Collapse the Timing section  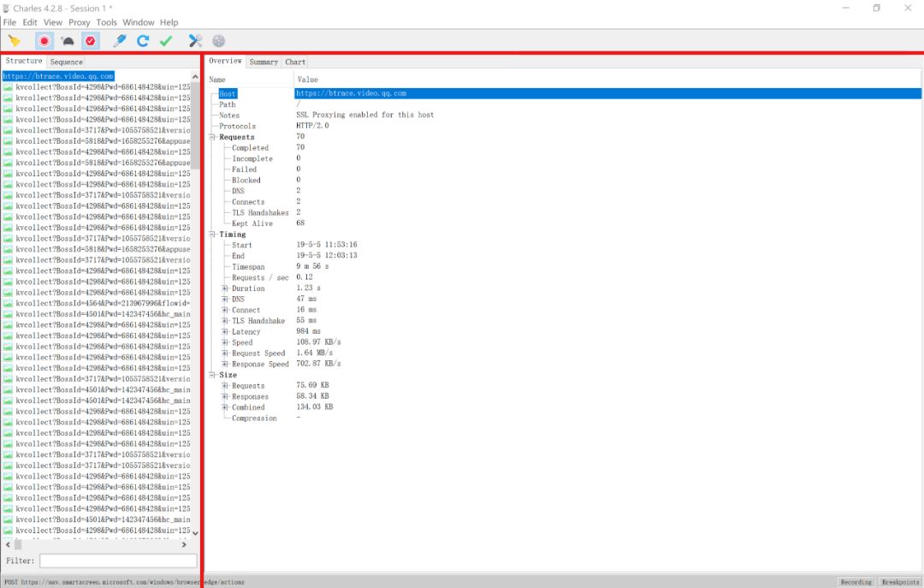(213, 235)
